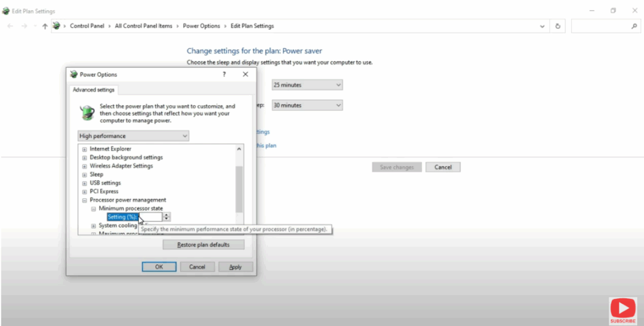
Task: Select Edit Plan Settings breadcrumb
Action: point(252,26)
